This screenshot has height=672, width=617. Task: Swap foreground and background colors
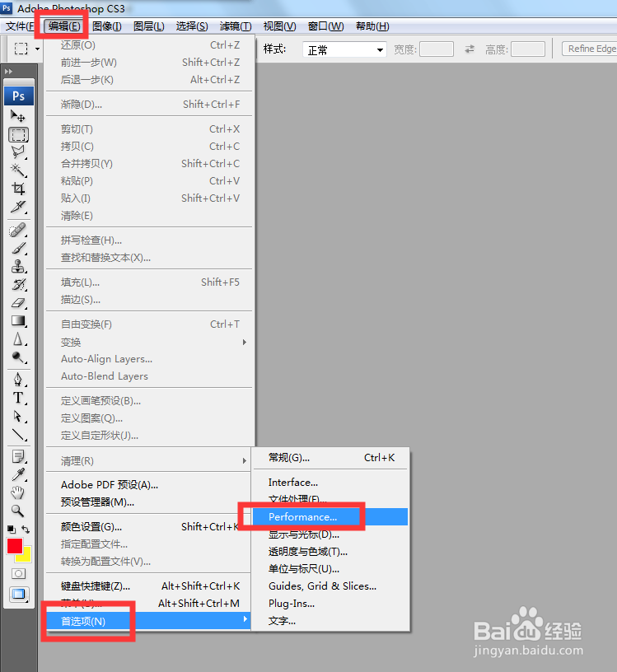(26, 529)
